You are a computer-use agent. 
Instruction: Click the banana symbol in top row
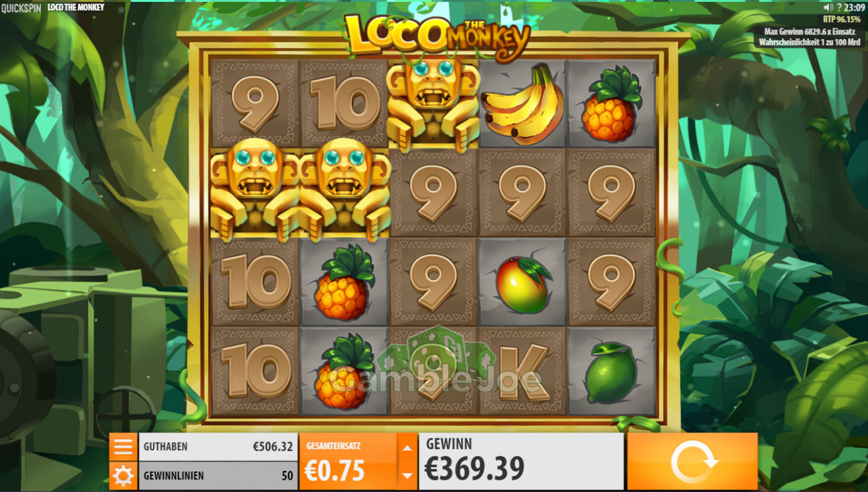(522, 104)
